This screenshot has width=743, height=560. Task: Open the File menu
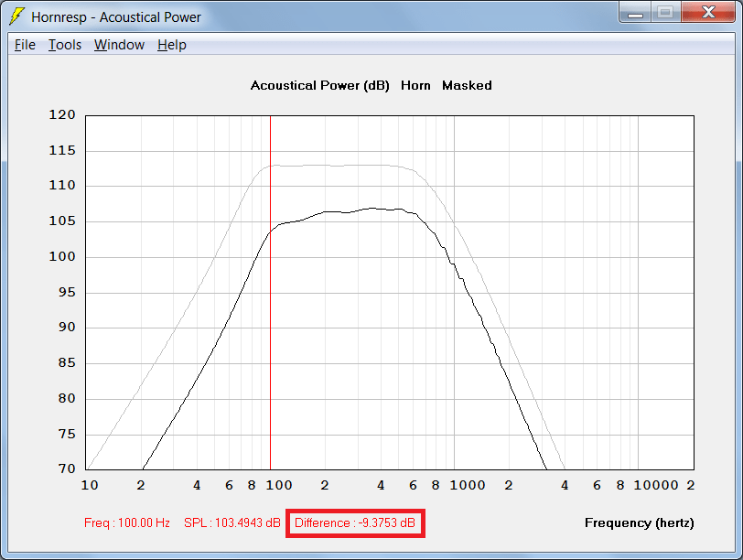[25, 45]
